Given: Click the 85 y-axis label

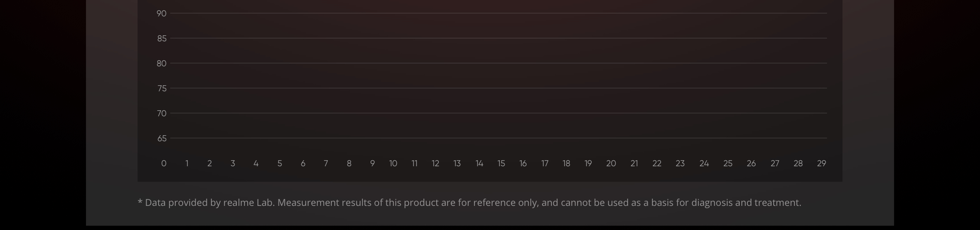Looking at the screenshot, I should [162, 39].
